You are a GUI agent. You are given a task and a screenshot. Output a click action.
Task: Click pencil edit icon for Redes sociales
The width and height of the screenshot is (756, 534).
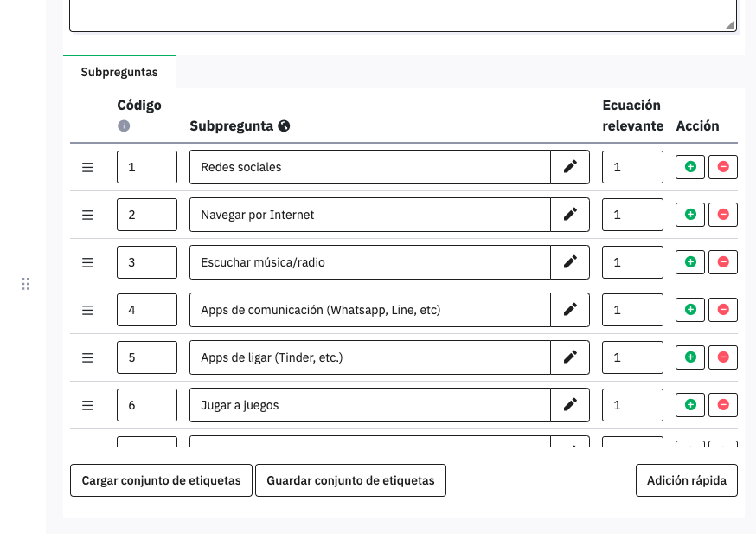[x=570, y=167]
